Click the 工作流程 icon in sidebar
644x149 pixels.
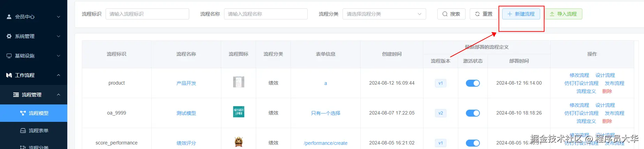[9, 75]
